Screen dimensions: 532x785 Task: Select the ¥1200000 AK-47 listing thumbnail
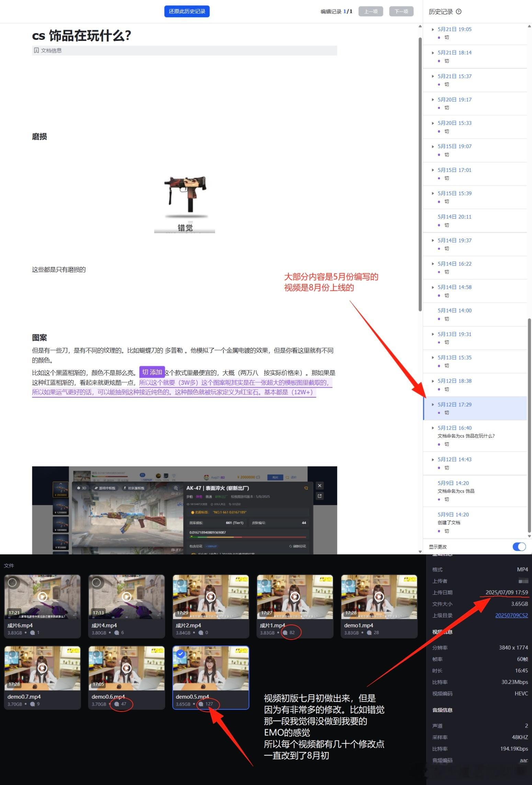(x=60, y=507)
